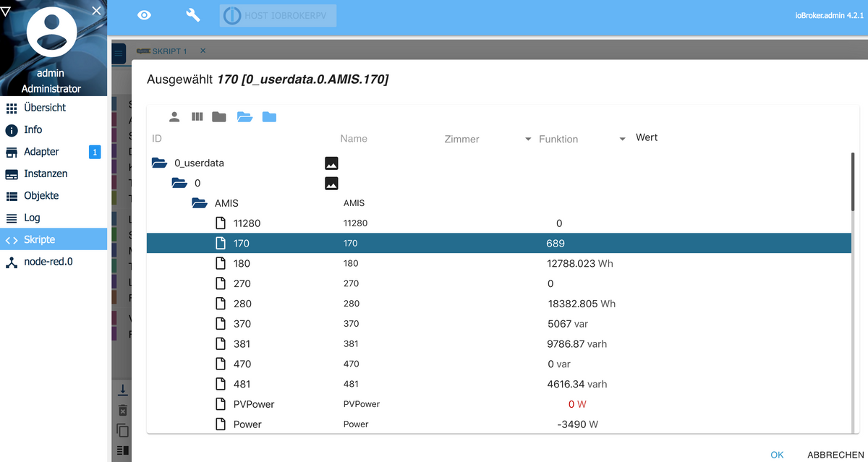Collapse the 0 folder node
This screenshot has height=462, width=868.
coord(179,183)
